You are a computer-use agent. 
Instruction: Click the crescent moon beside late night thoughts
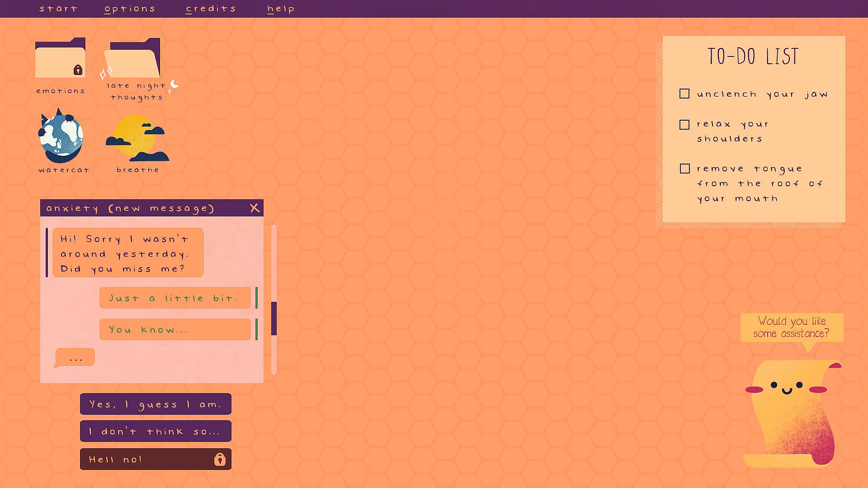[x=175, y=84]
